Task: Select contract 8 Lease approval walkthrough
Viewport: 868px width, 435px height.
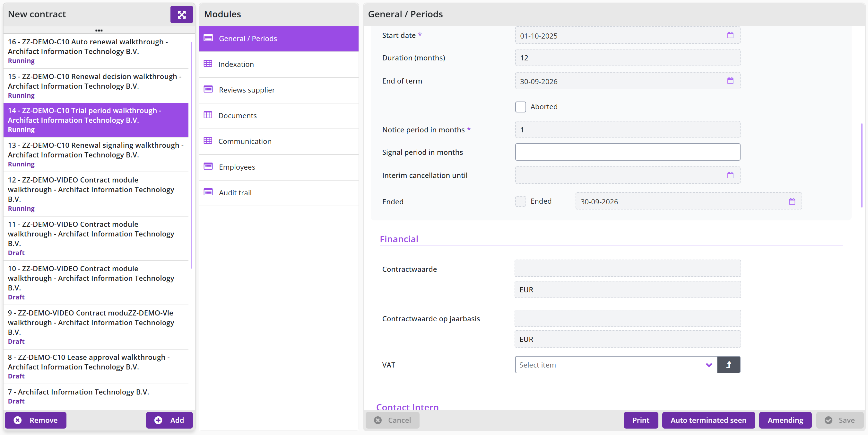Action: pos(96,367)
